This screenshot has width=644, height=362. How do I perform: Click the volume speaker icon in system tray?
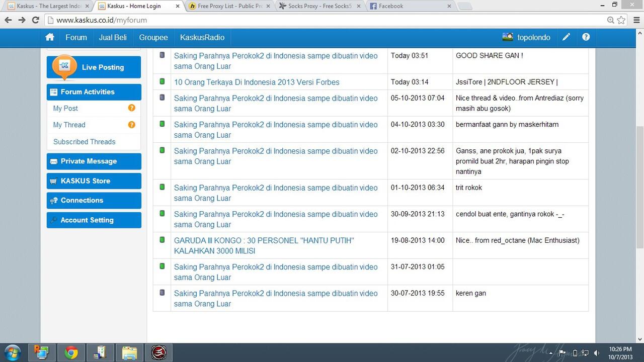point(597,353)
